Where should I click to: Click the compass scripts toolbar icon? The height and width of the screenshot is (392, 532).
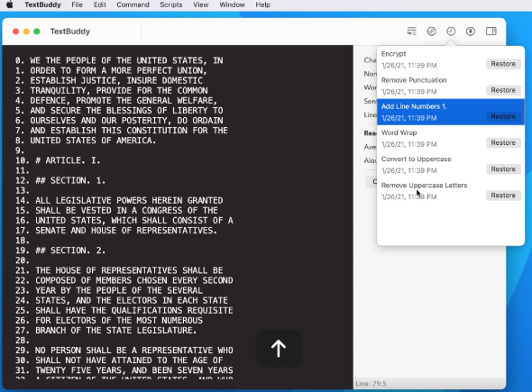tap(431, 32)
